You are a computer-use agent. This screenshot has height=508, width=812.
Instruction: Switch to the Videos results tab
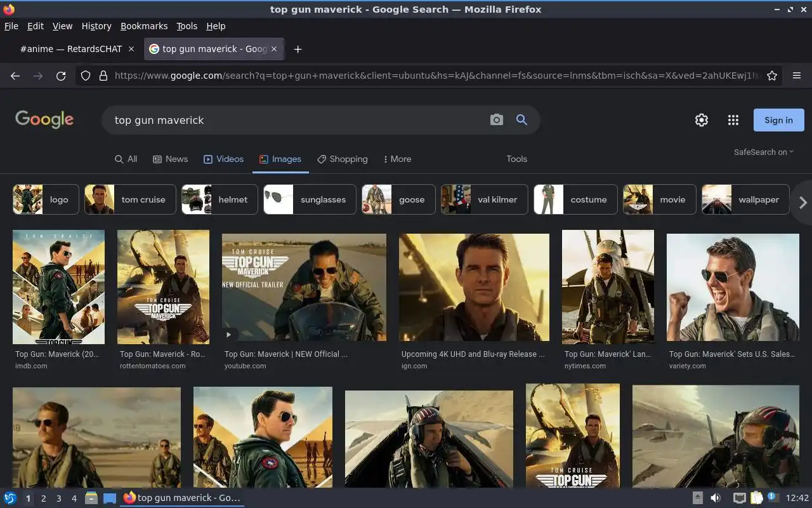[223, 159]
